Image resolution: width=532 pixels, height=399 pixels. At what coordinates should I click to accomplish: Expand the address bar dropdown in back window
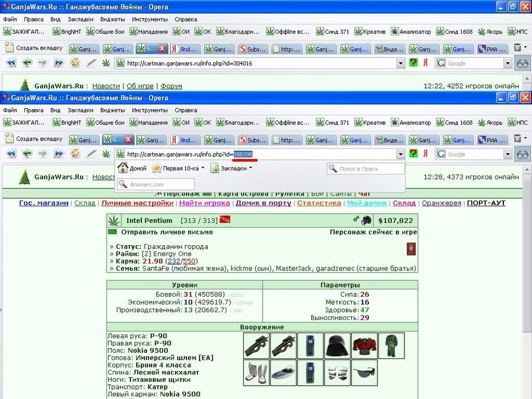pos(400,63)
